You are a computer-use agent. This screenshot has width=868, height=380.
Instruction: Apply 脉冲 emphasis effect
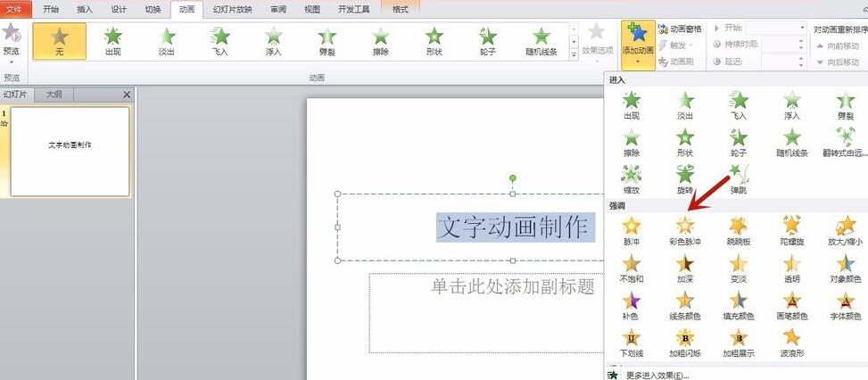click(631, 231)
